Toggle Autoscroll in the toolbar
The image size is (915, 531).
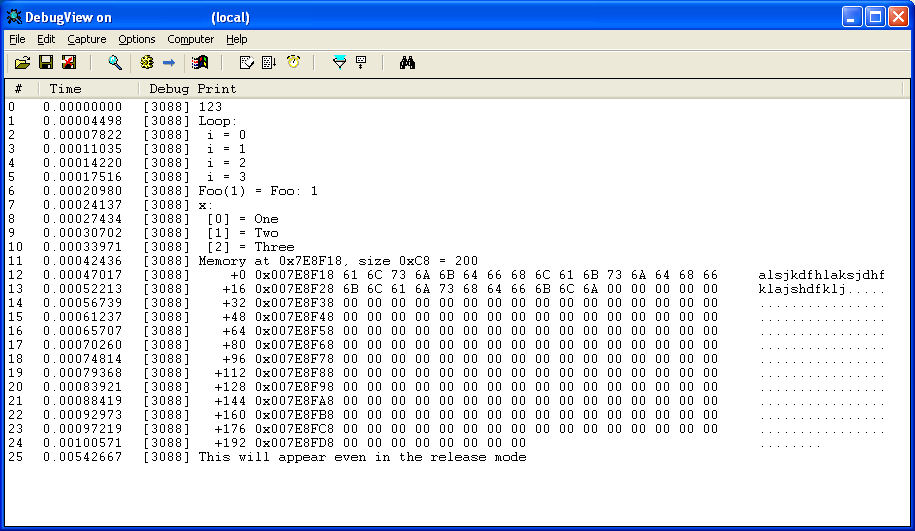point(269,63)
